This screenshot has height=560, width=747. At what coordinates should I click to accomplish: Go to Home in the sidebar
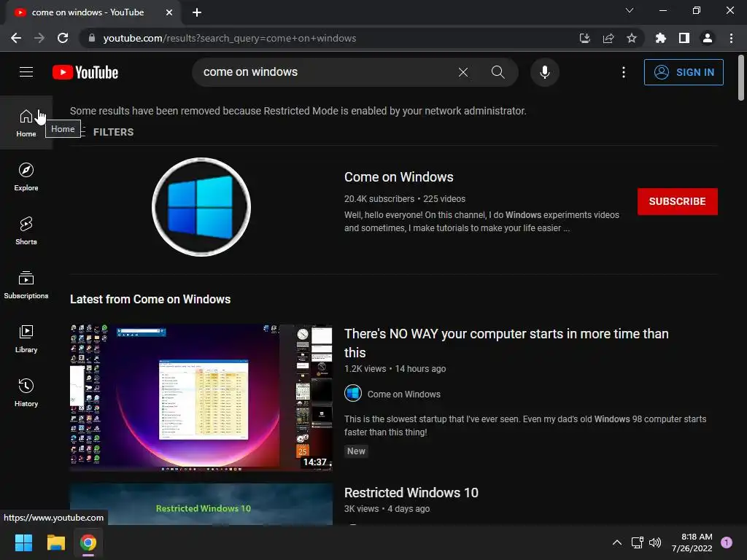pos(26,122)
